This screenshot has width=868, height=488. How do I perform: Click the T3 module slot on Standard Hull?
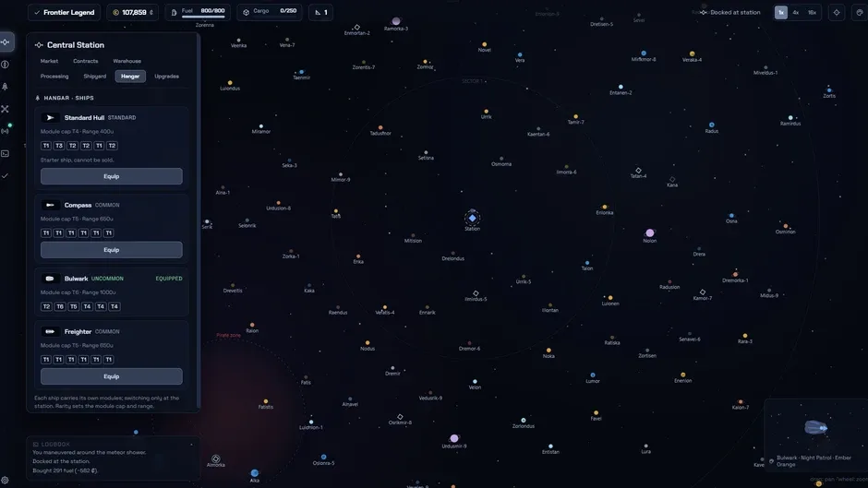point(59,146)
